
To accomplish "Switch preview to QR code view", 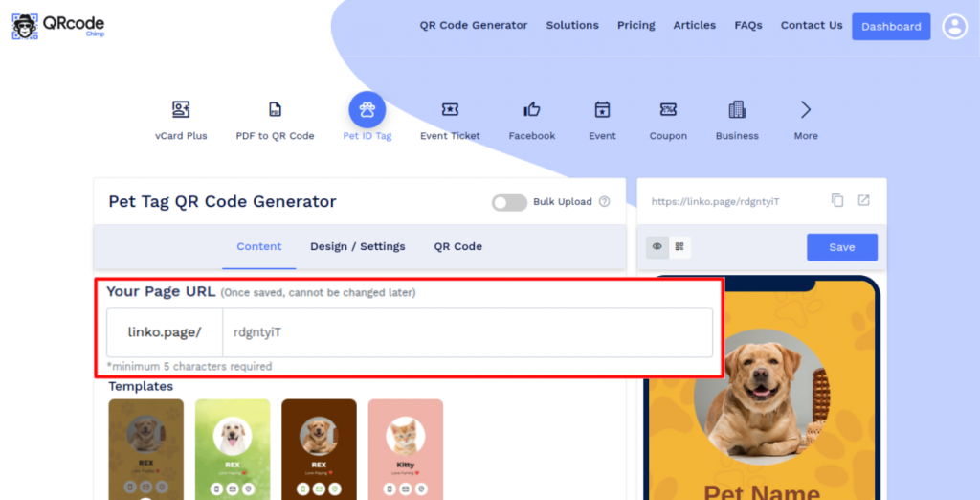I will pyautogui.click(x=679, y=246).
